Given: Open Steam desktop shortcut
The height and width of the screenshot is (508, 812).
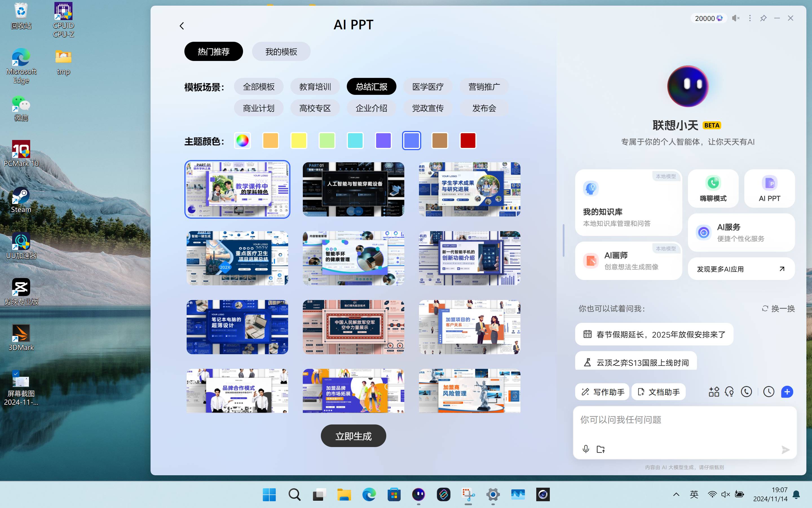Looking at the screenshot, I should (21, 200).
